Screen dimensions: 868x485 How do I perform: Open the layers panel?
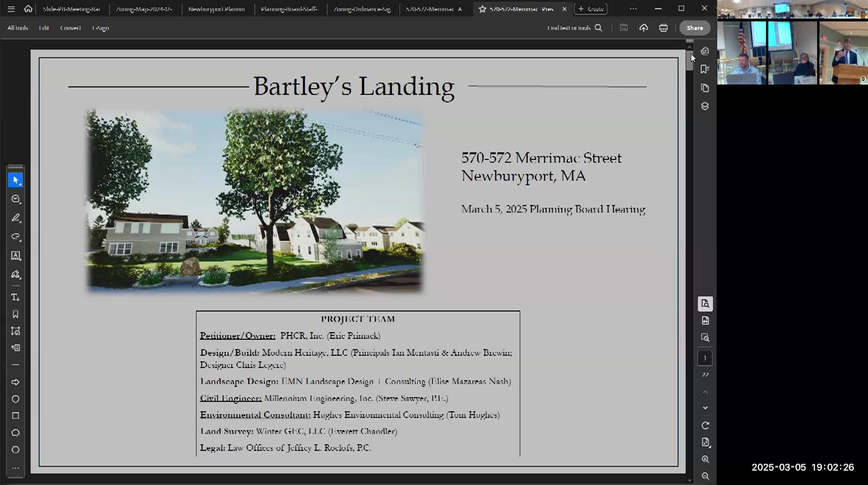[705, 106]
